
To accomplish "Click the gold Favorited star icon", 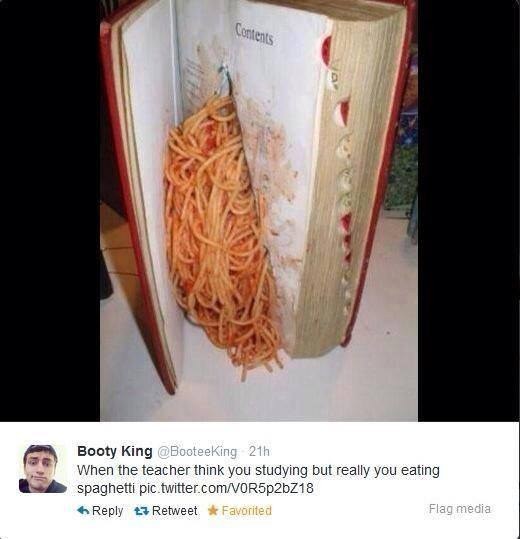I will (213, 510).
